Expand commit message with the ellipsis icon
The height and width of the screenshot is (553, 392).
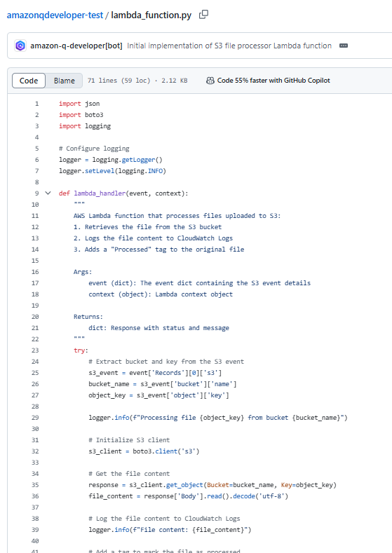(x=344, y=46)
